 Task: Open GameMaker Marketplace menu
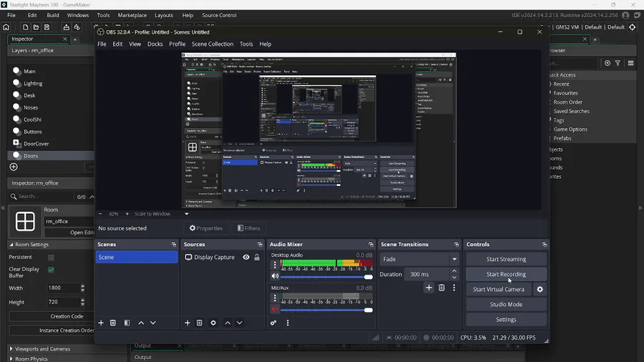132,15
